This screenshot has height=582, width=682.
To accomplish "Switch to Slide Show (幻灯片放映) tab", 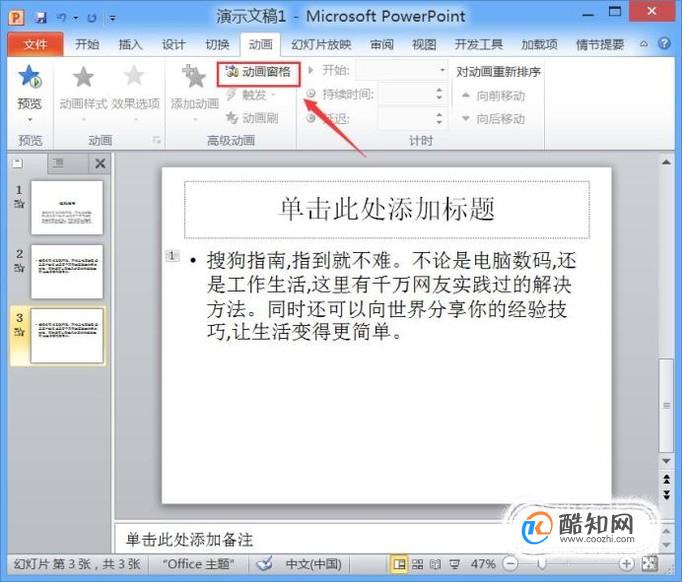I will click(321, 44).
